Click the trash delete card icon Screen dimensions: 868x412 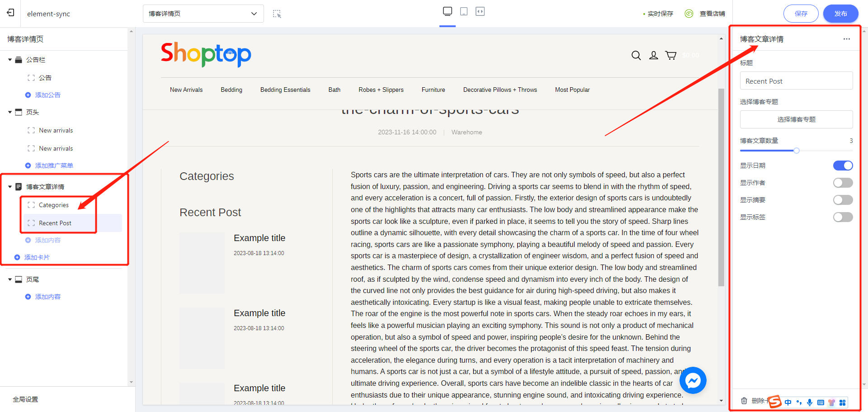(x=744, y=401)
